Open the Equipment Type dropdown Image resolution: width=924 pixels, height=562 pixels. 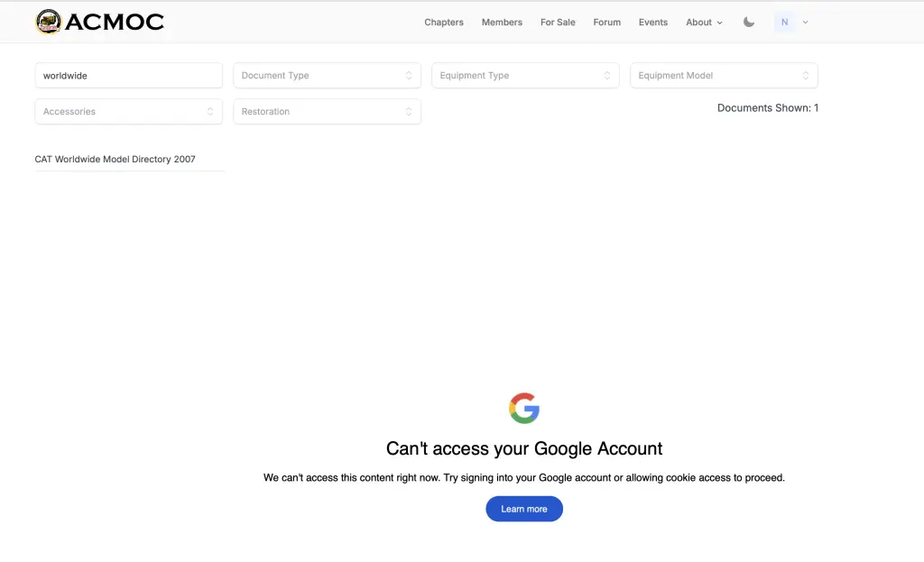point(525,76)
